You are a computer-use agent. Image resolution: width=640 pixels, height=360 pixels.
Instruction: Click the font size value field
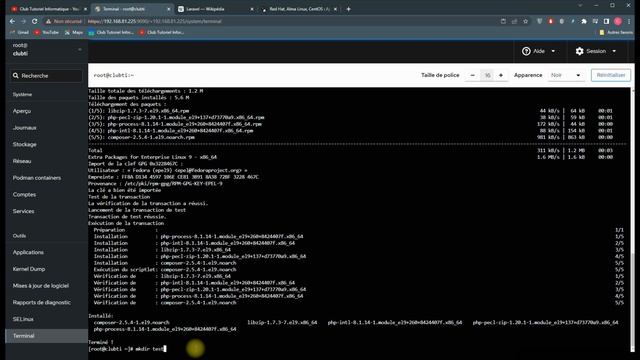point(487,75)
